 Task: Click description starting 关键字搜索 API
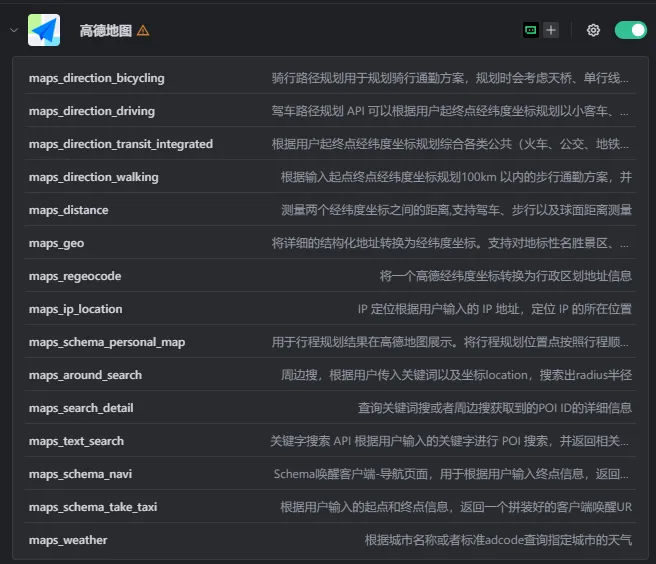click(x=449, y=441)
